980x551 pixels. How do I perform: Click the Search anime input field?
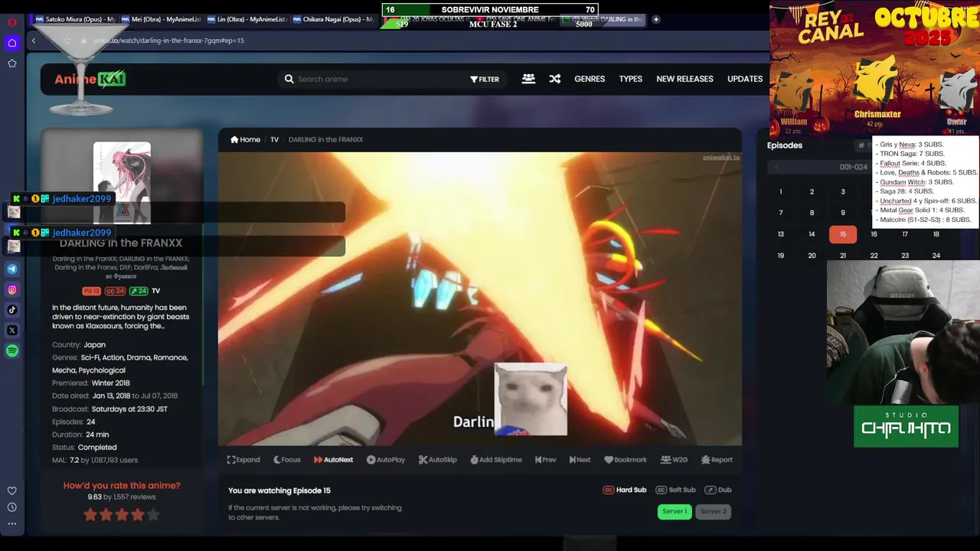[375, 79]
